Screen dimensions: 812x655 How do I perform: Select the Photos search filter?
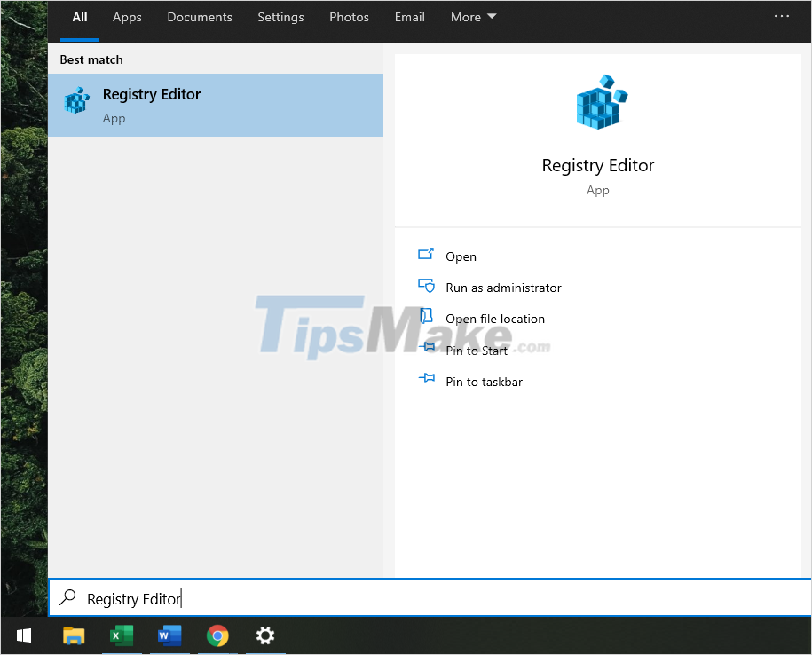pos(349,17)
